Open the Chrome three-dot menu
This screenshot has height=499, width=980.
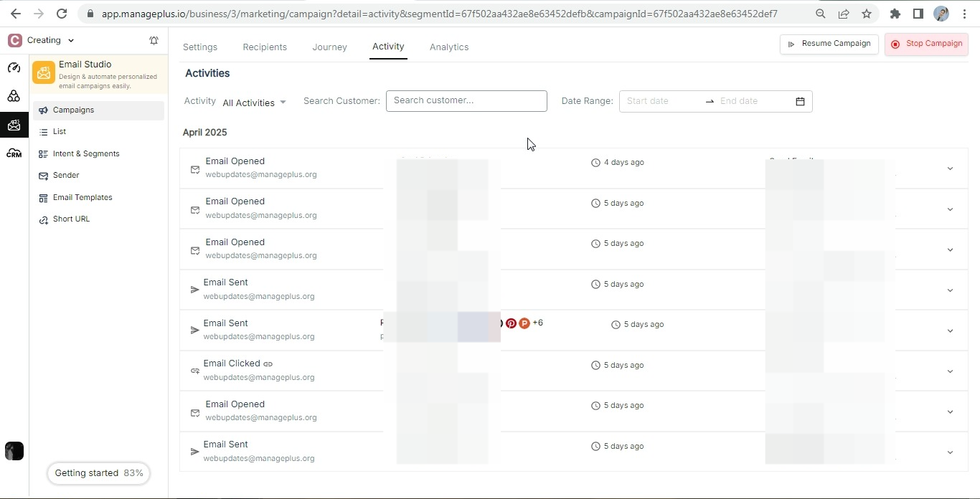pos(964,14)
